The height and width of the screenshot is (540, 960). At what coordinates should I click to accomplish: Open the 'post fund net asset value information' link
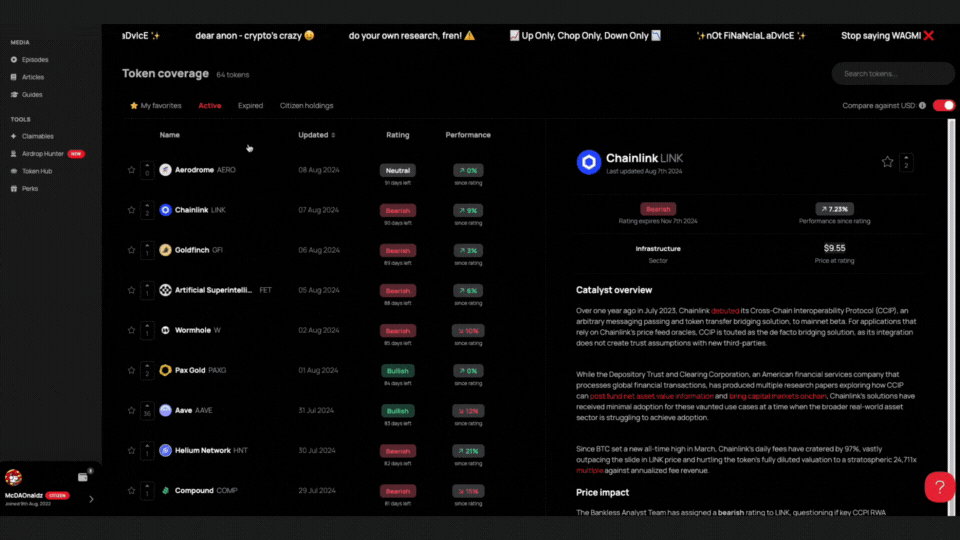click(651, 396)
